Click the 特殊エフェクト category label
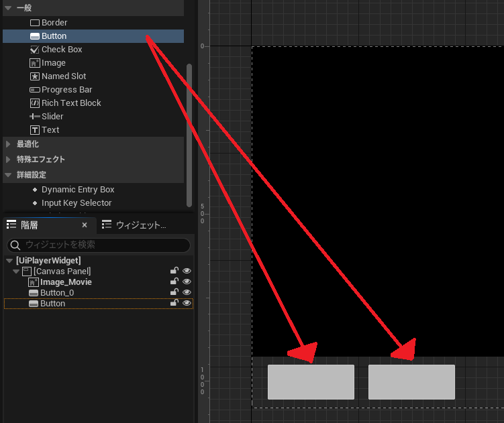The image size is (504, 423). (x=41, y=160)
